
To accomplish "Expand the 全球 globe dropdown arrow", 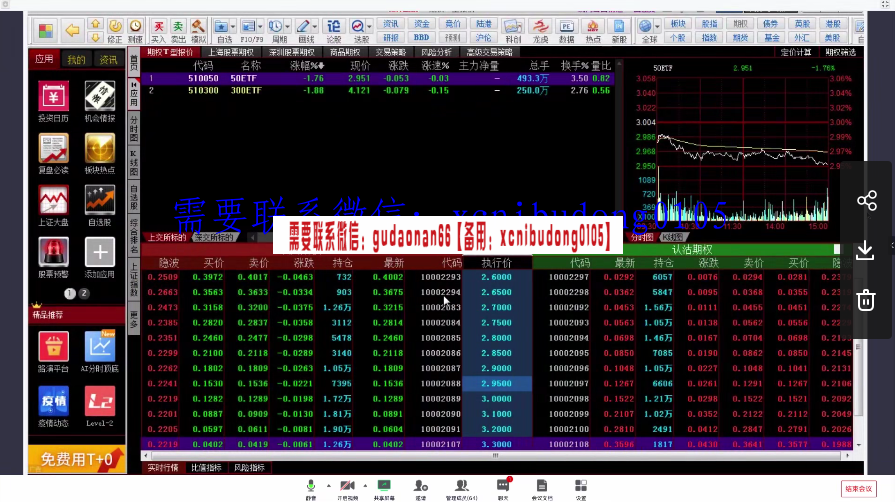I will (657, 27).
